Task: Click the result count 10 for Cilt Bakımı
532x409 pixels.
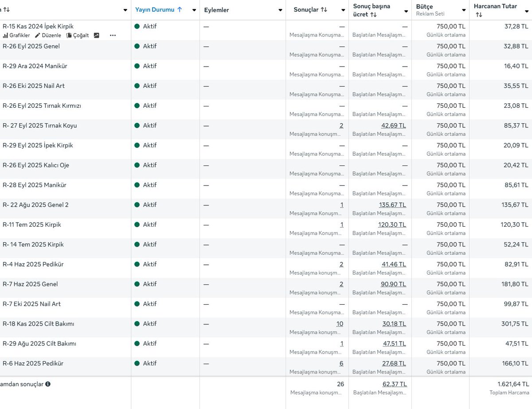Action: pos(340,324)
